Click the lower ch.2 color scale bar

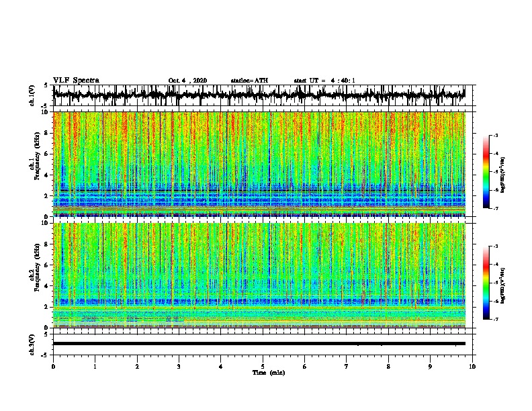click(x=486, y=283)
